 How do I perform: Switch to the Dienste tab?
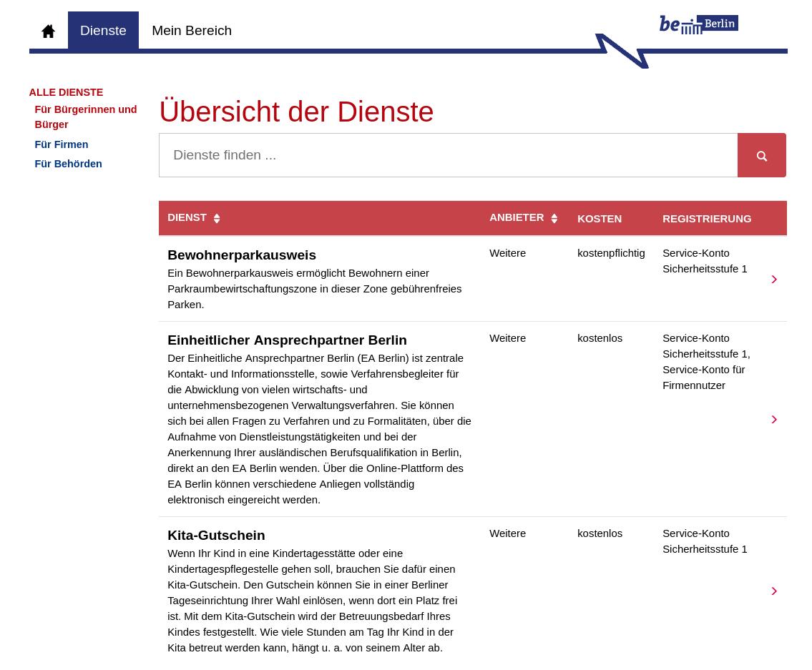coord(103,31)
